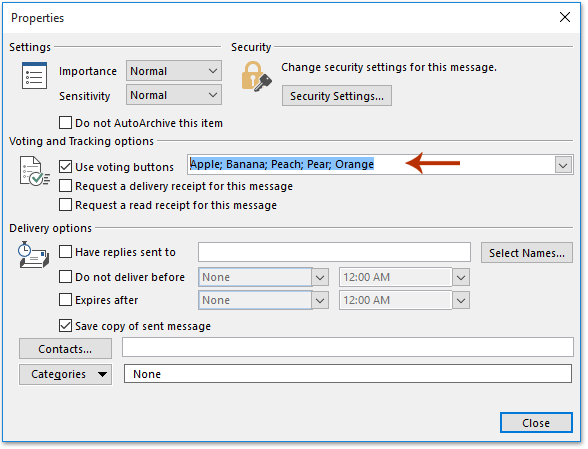Request a delivery receipt for this message

pos(65,186)
